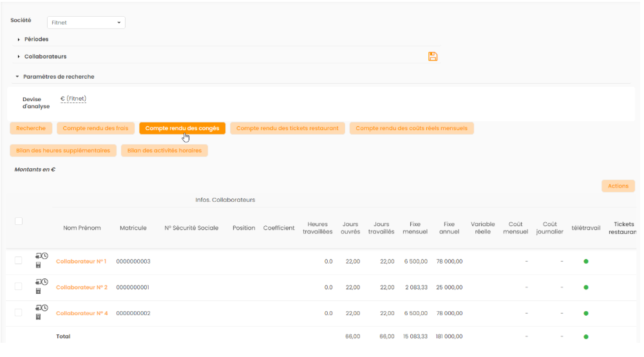The width and height of the screenshot is (644, 357).
Task: Open Compte rendu des tickets restaurant
Action: [287, 128]
